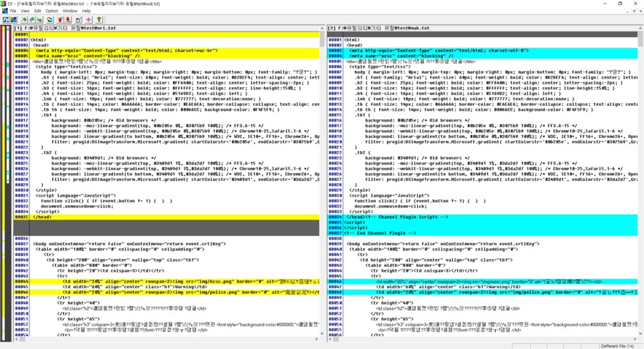Click the window layout toolbar icon
This screenshot has height=349, width=644.
click(x=78, y=19)
